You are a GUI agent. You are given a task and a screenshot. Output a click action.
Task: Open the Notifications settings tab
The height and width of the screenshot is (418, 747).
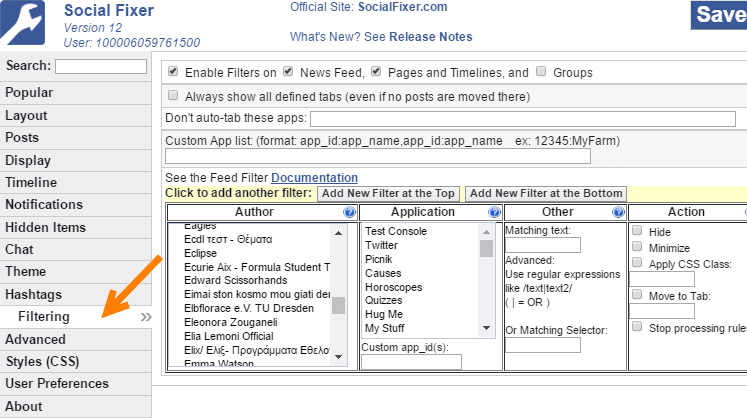click(75, 204)
